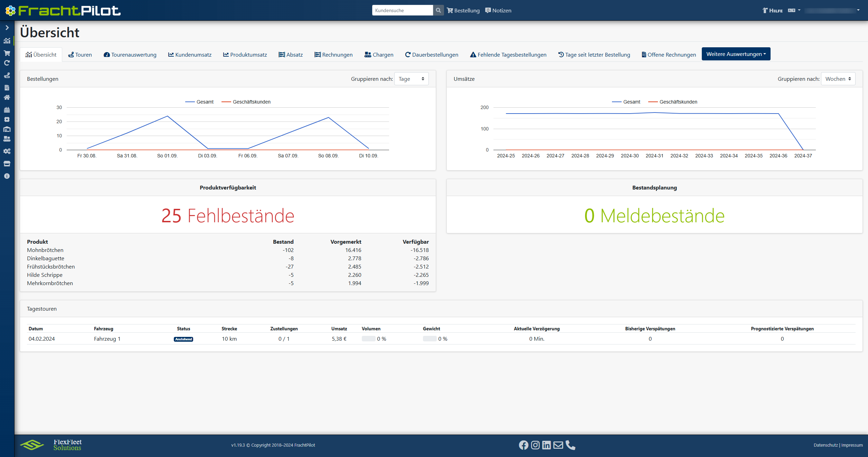
Task: Click the info circle sidebar icon
Action: (7, 176)
